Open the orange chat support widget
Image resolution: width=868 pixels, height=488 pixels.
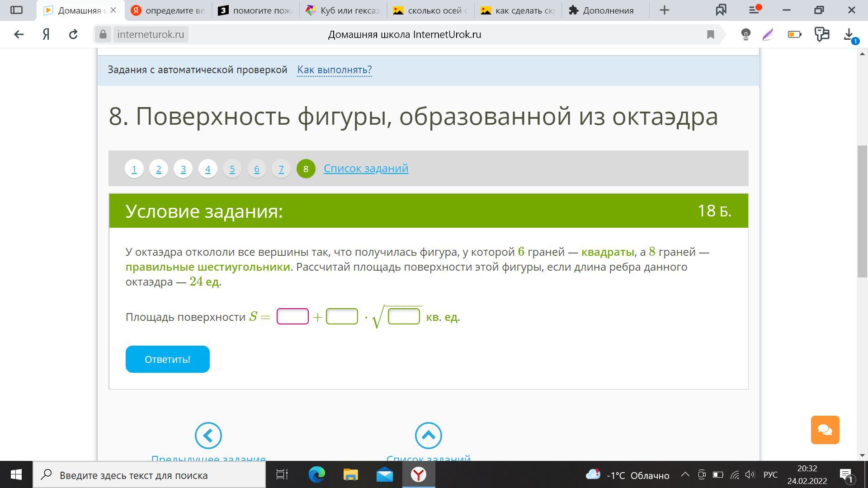pos(825,430)
